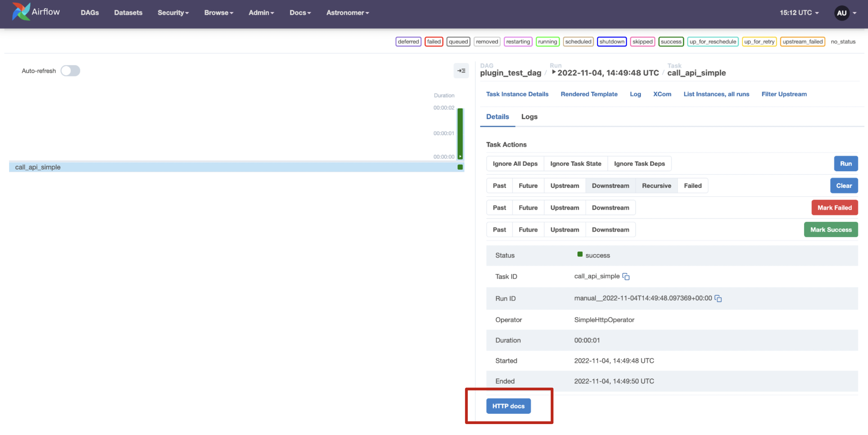868x435 pixels.
Task: Copy the Task ID using its copy icon
Action: pyautogui.click(x=626, y=277)
